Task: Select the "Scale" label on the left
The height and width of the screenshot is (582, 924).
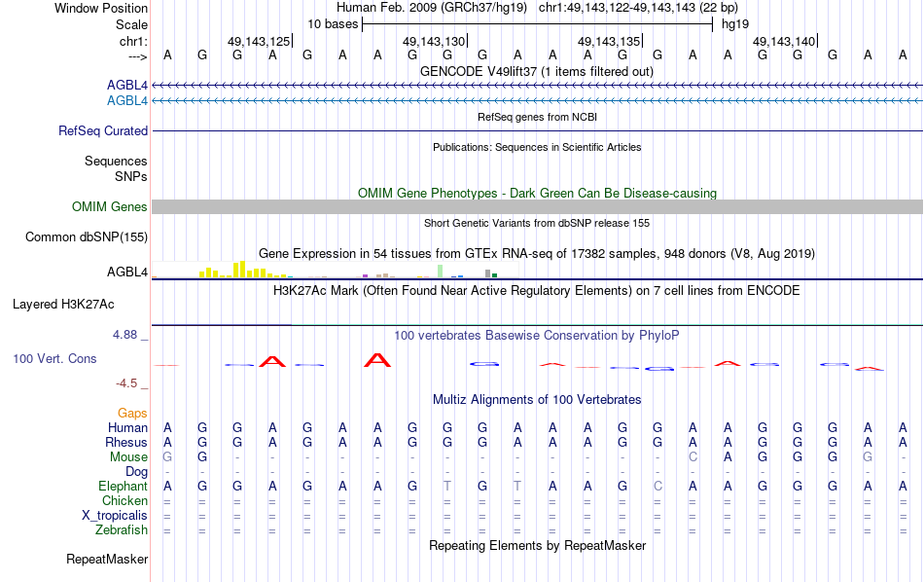Action: click(131, 24)
